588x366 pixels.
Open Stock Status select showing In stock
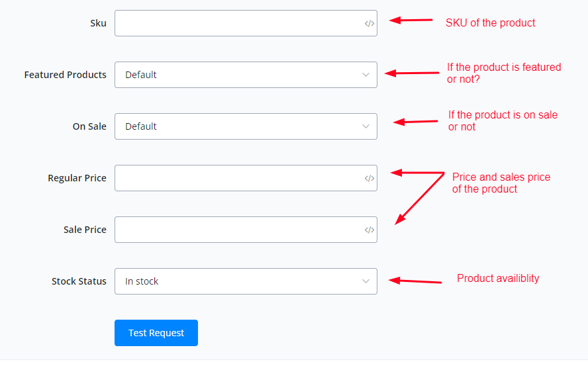(238, 281)
